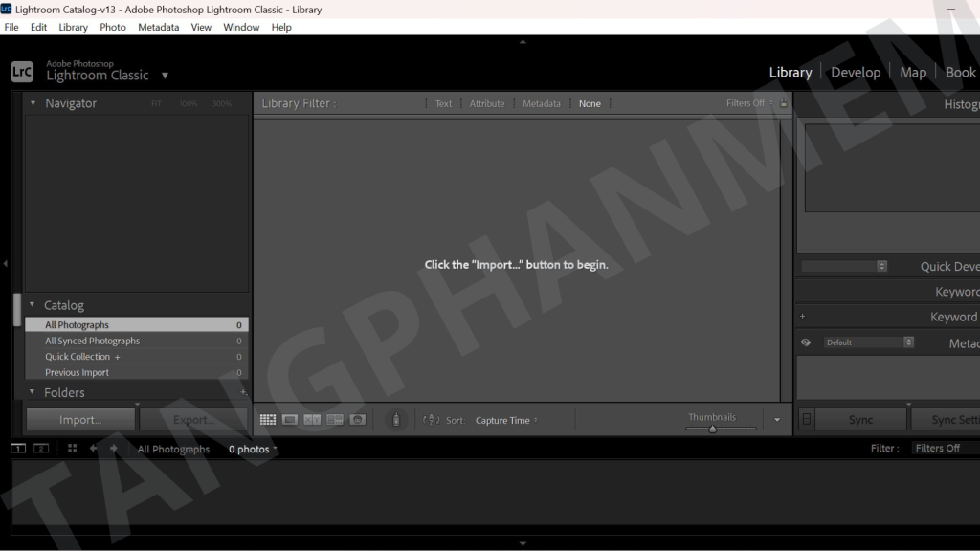Open the People view icon
Screen dimensions: 980x551
357,420
